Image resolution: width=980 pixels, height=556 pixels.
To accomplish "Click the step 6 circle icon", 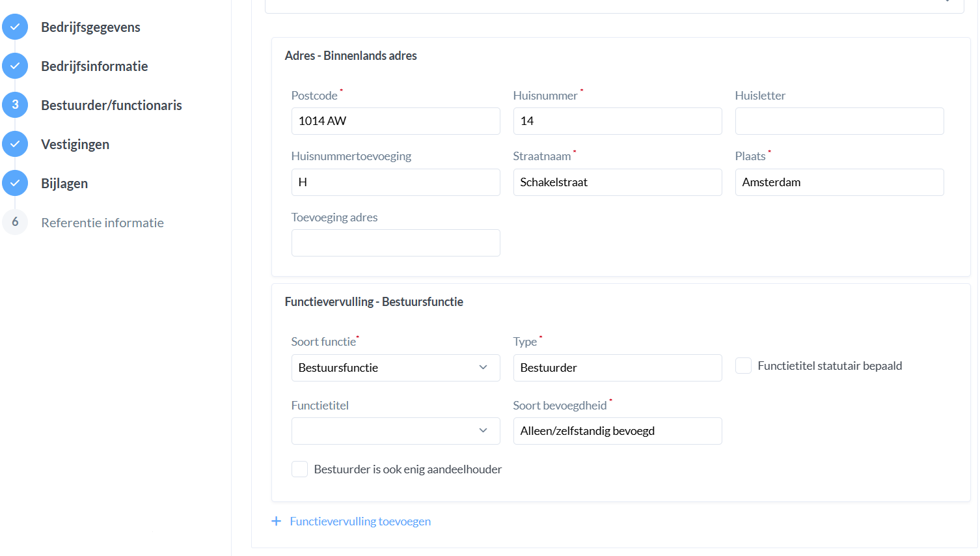I will [15, 222].
